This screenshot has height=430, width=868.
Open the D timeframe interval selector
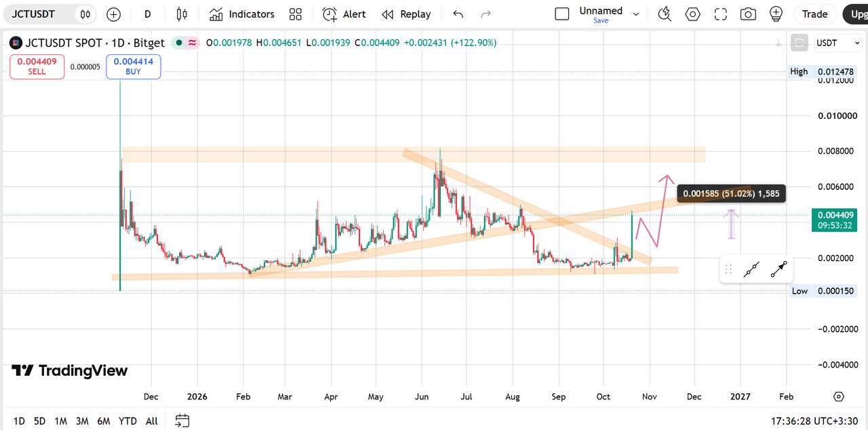click(x=148, y=14)
